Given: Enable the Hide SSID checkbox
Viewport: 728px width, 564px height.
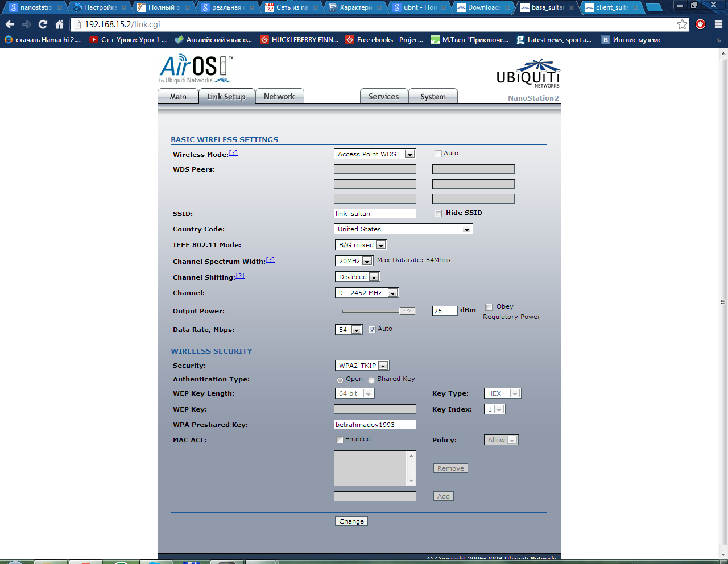Looking at the screenshot, I should 438,213.
